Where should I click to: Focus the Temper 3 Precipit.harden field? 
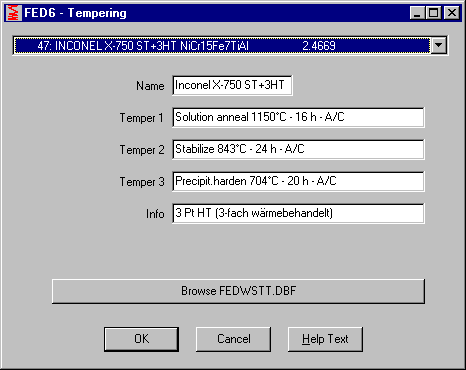click(298, 181)
